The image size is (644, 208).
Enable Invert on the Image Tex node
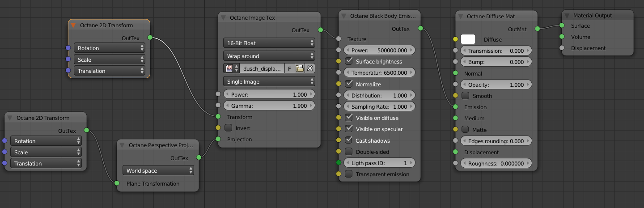click(229, 128)
